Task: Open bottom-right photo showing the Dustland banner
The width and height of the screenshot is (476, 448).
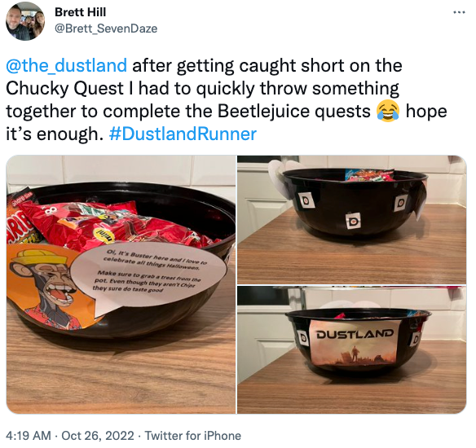Action: [x=351, y=349]
